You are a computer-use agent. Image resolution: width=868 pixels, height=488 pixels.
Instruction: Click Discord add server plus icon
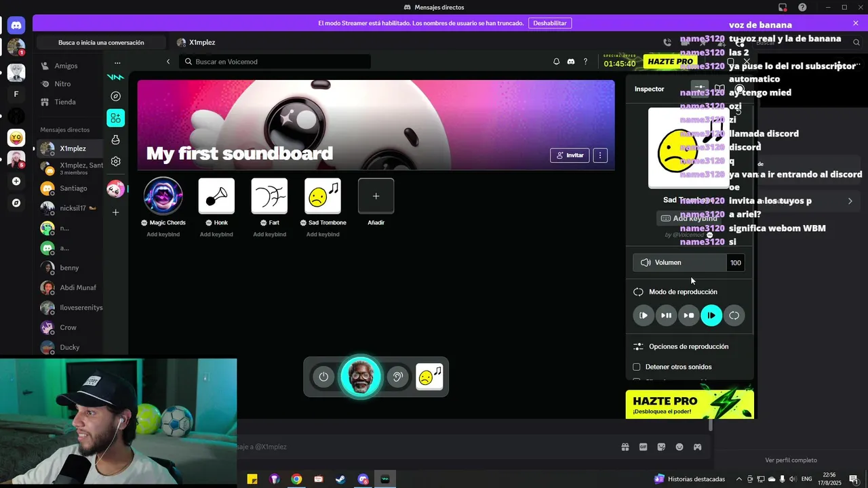pyautogui.click(x=16, y=181)
